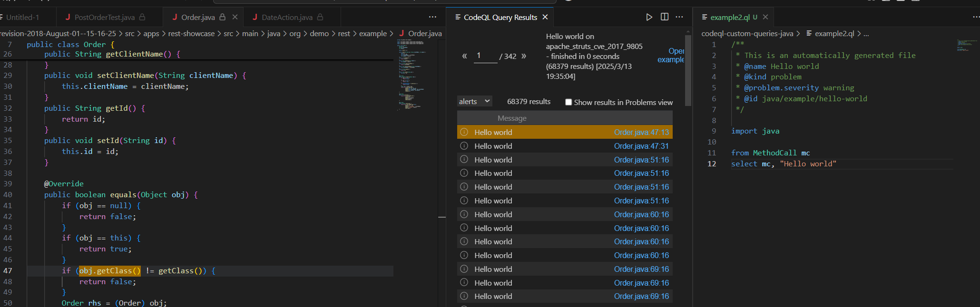This screenshot has width=980, height=307.
Task: Expand the codeql-custom-queries-java breadcrumb
Action: click(x=747, y=34)
